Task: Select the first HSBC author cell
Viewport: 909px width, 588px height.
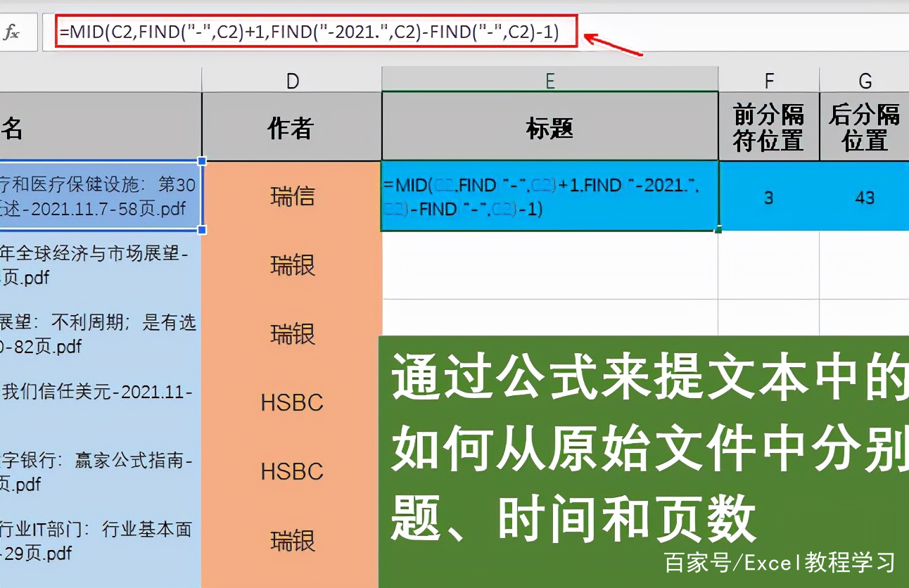Action: pyautogui.click(x=292, y=402)
